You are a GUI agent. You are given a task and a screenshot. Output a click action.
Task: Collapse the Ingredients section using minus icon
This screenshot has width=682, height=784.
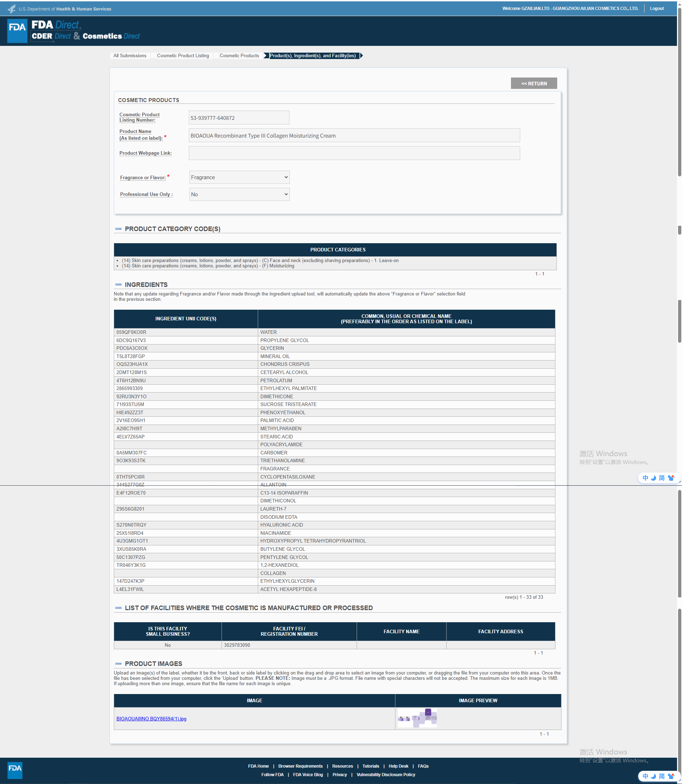coord(118,285)
